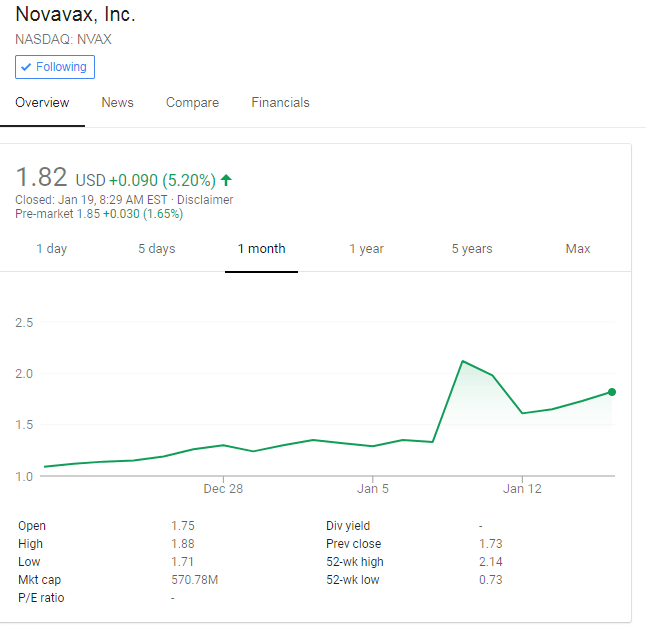Click the checkmark icon in Following
The width and height of the screenshot is (646, 631).
pyautogui.click(x=26, y=67)
